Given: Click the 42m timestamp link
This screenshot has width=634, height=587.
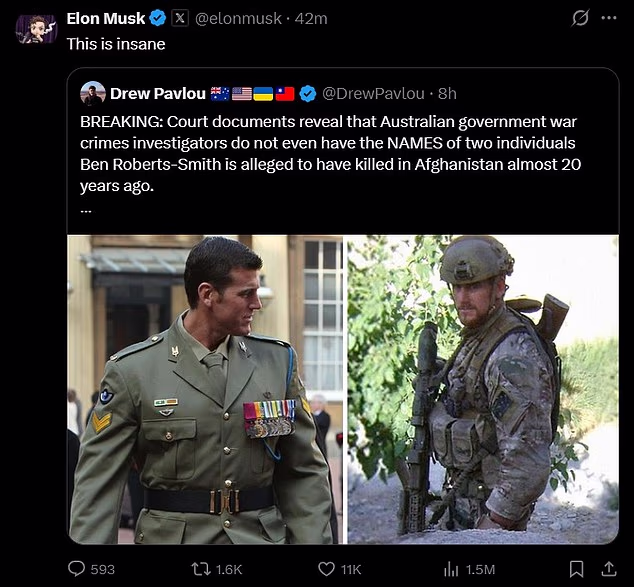Looking at the screenshot, I should [313, 18].
